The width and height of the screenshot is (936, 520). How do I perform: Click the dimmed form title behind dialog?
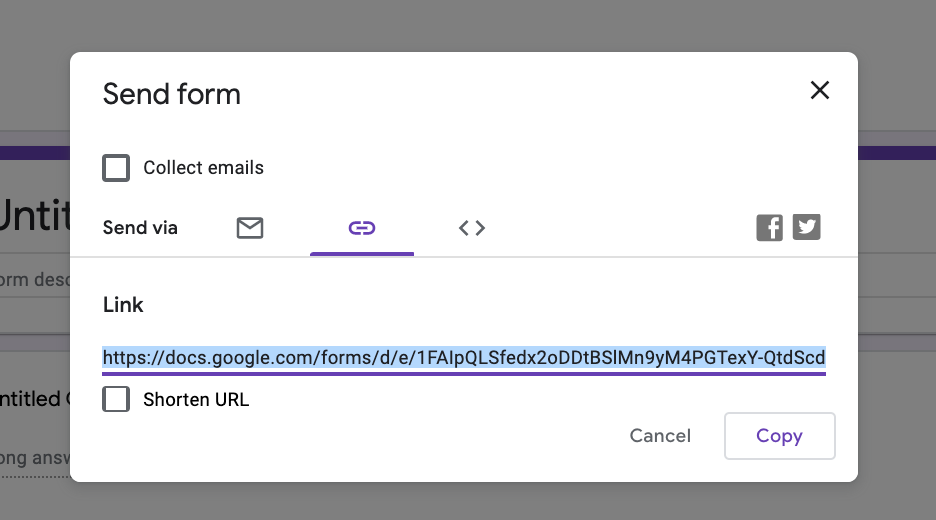point(34,215)
